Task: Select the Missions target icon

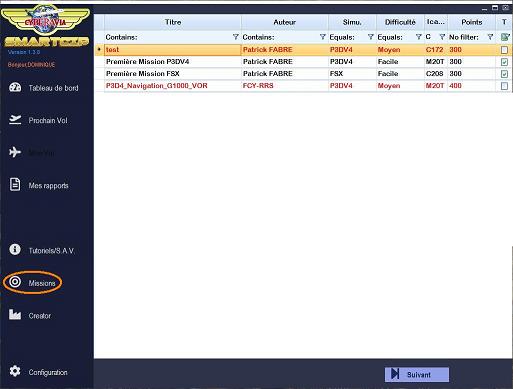Action: (15, 282)
